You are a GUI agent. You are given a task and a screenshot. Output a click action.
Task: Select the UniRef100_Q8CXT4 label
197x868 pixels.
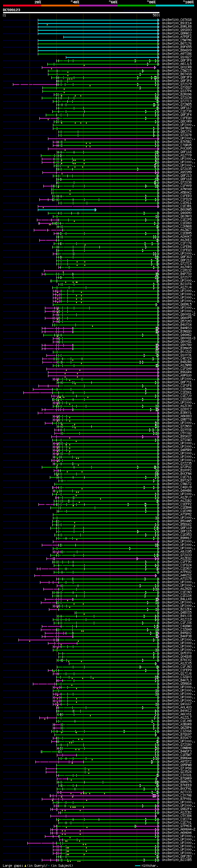pos(177,132)
